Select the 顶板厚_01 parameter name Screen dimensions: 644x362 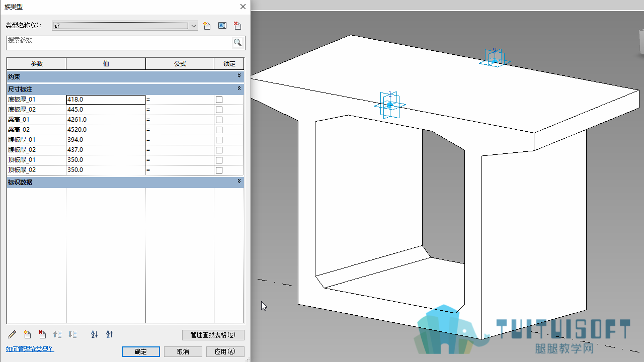(22, 160)
